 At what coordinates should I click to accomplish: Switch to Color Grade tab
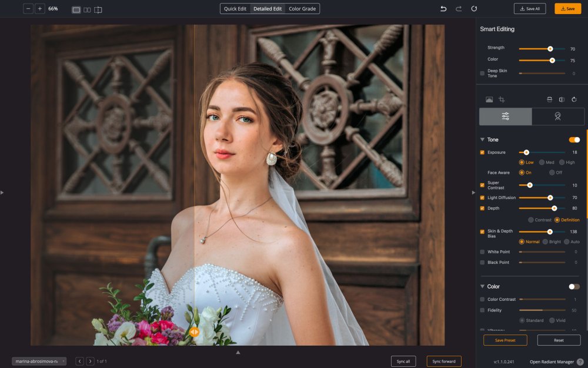pyautogui.click(x=302, y=9)
